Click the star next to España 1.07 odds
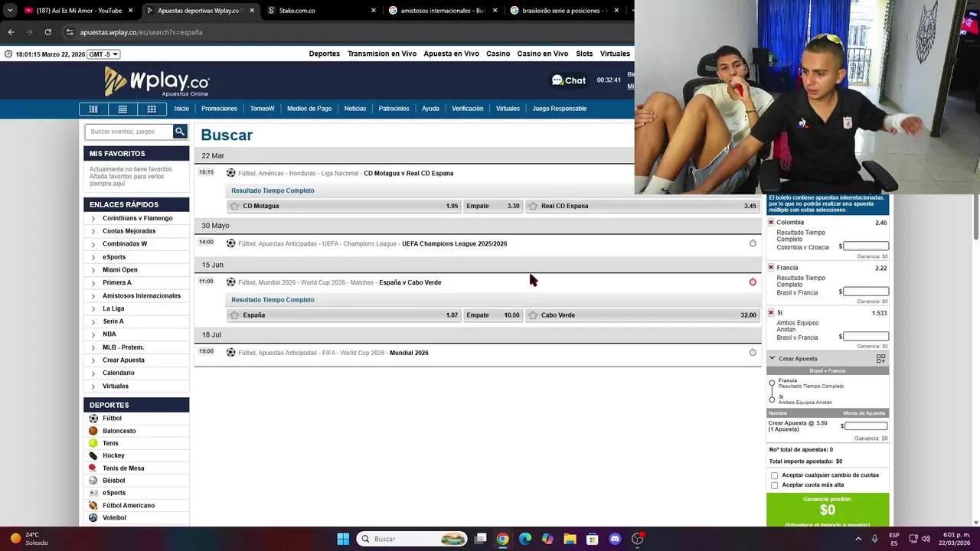This screenshot has height=551, width=980. point(234,315)
